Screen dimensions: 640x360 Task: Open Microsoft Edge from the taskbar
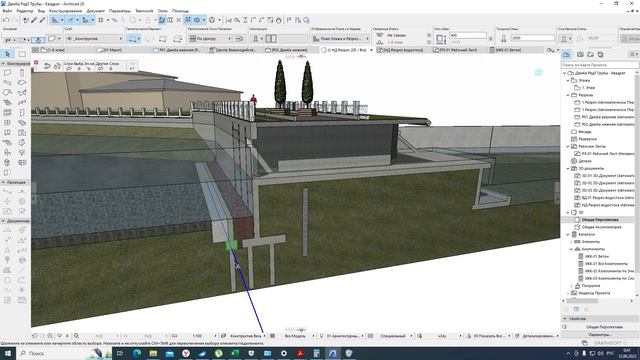tap(136, 353)
